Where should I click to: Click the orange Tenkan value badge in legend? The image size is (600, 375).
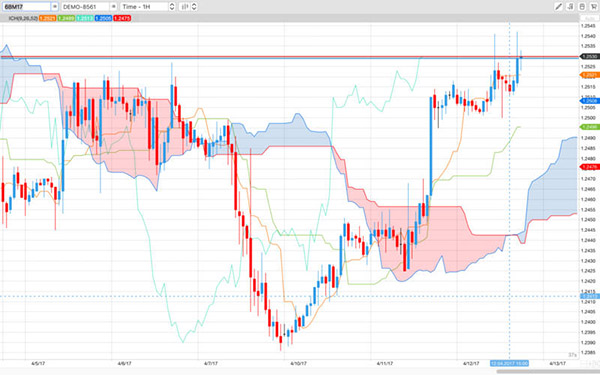(x=47, y=18)
